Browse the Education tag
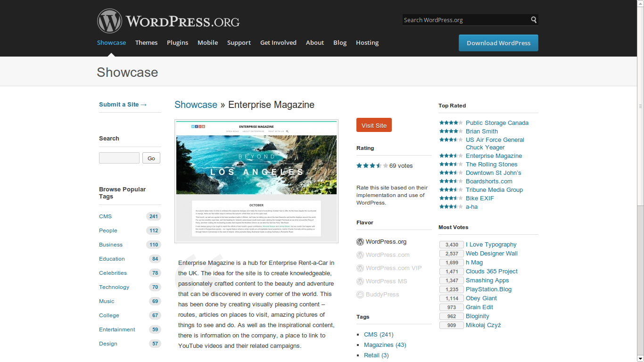644x362 pixels. (112, 259)
